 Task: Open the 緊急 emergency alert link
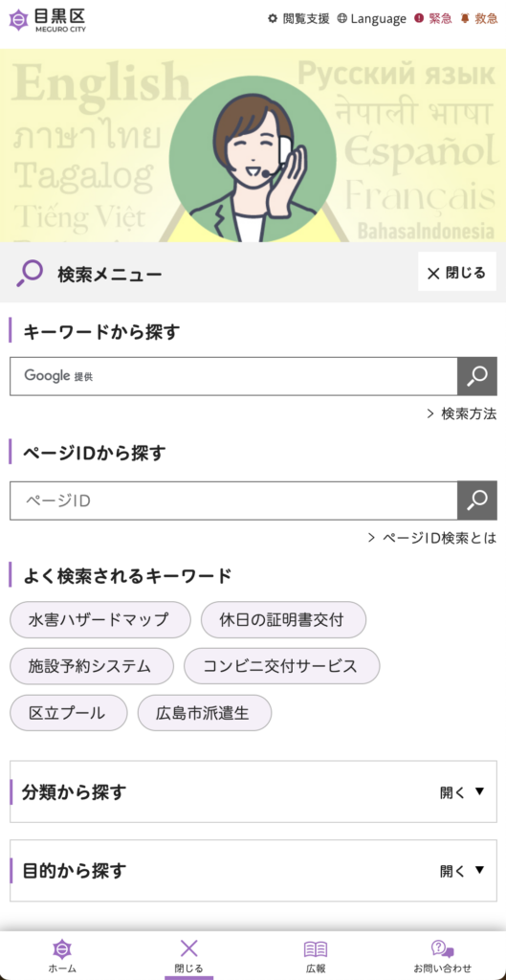[x=433, y=19]
